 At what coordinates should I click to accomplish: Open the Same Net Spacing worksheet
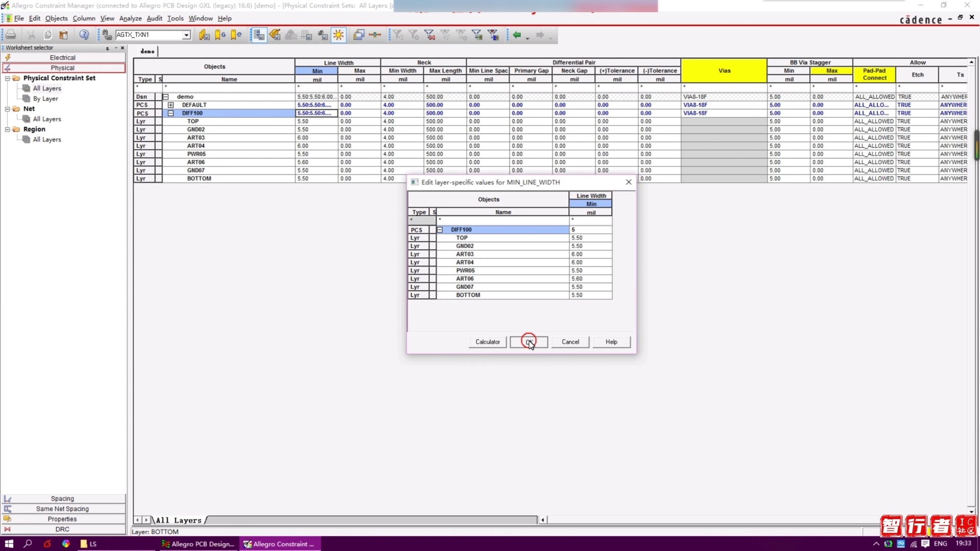(x=62, y=509)
